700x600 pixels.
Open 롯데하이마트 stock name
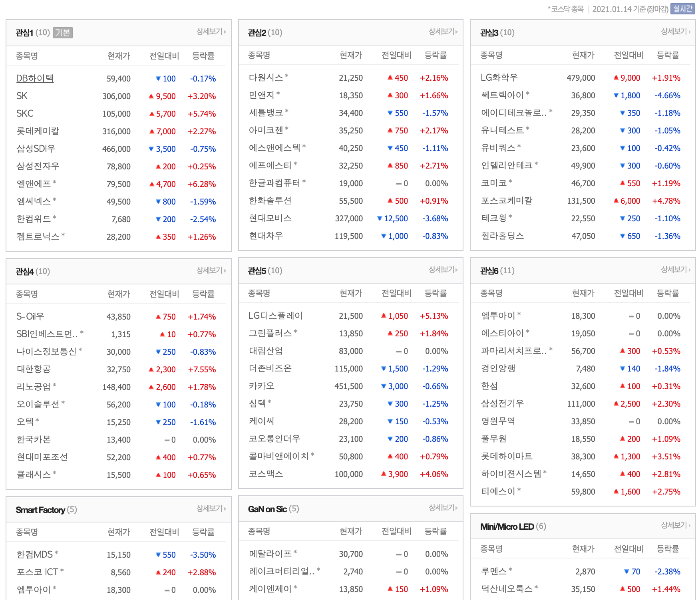click(507, 456)
